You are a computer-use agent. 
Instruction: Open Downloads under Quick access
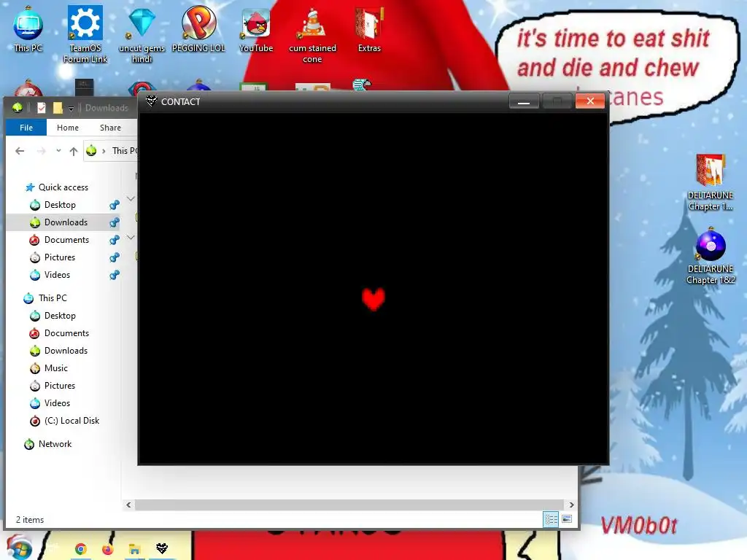(x=66, y=222)
